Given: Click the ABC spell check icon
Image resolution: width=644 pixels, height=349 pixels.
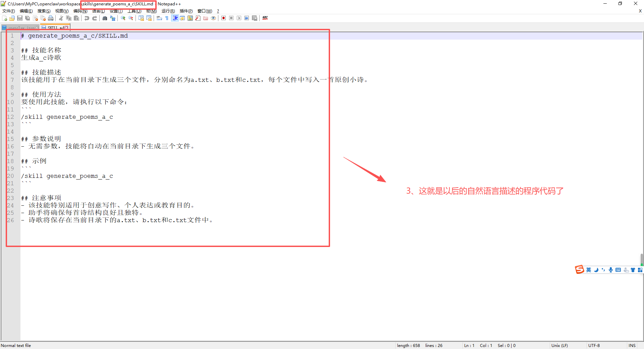Looking at the screenshot, I should pos(265,18).
